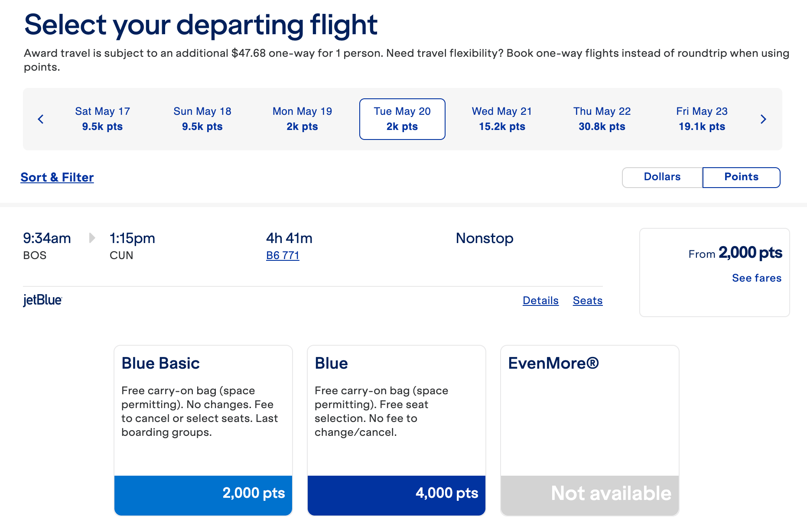Screen dimensions: 807x532
Task: Open flight details for flight B6 771
Action: 282,255
